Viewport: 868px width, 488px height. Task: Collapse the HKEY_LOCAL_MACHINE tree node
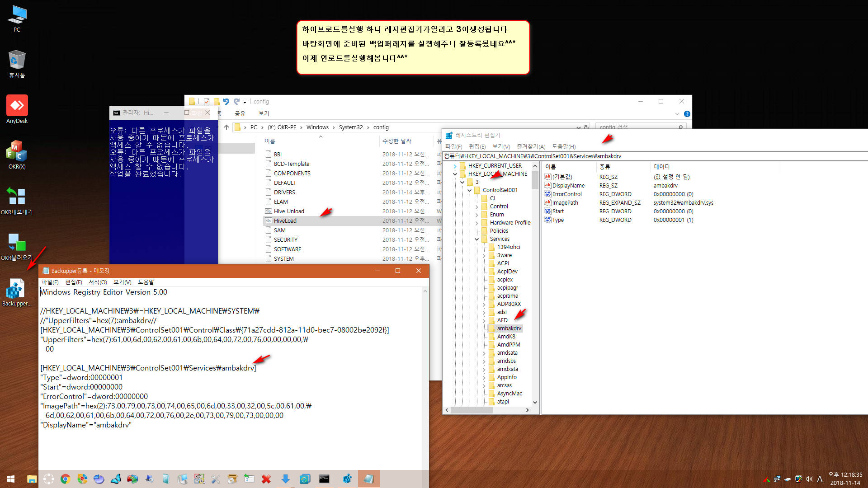tap(455, 174)
